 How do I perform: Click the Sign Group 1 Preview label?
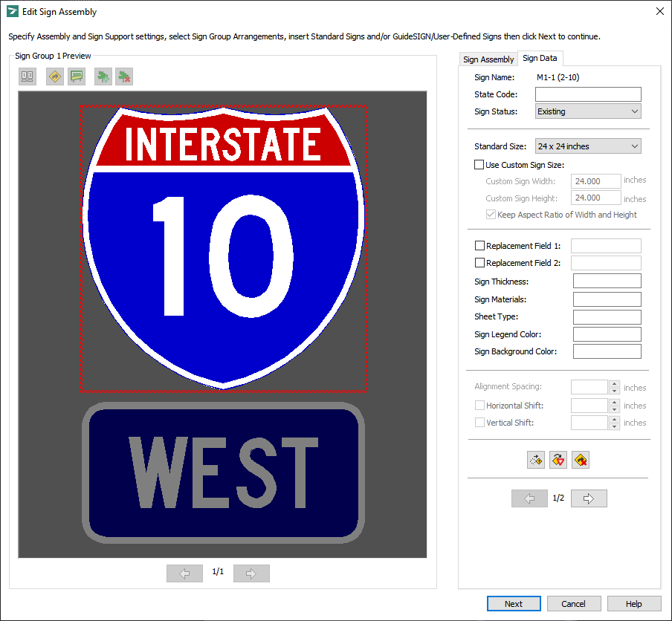(x=53, y=56)
